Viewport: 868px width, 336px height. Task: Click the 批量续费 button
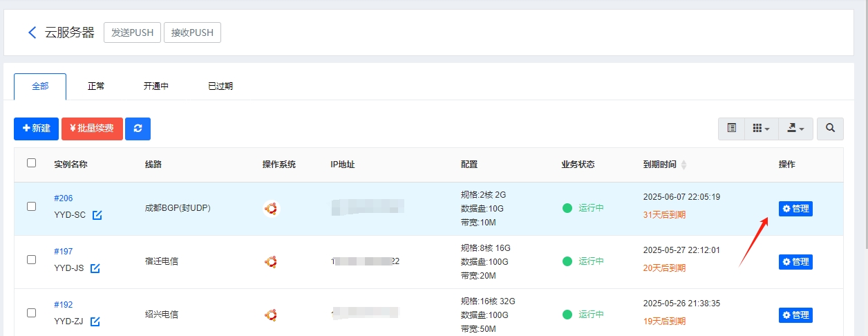[92, 129]
